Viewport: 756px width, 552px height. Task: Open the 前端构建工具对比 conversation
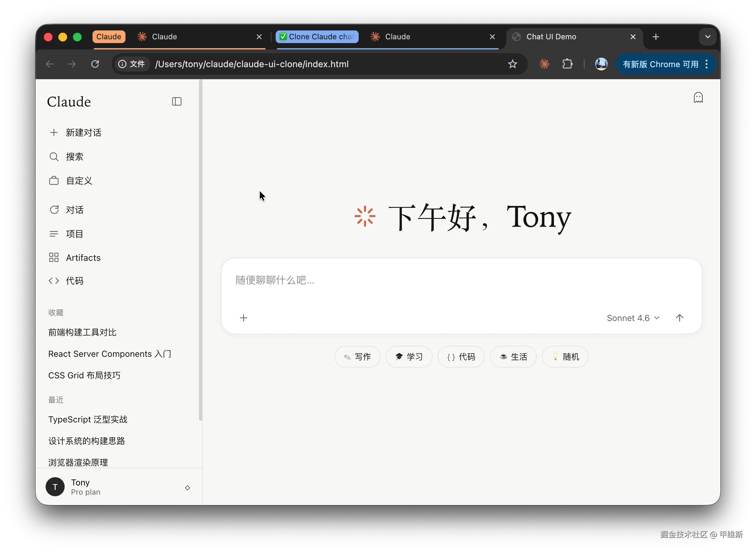(x=82, y=332)
